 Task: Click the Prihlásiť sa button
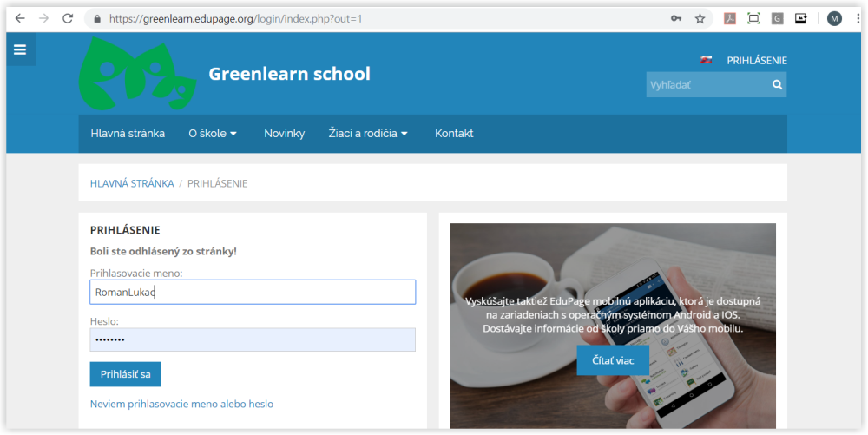click(x=126, y=375)
